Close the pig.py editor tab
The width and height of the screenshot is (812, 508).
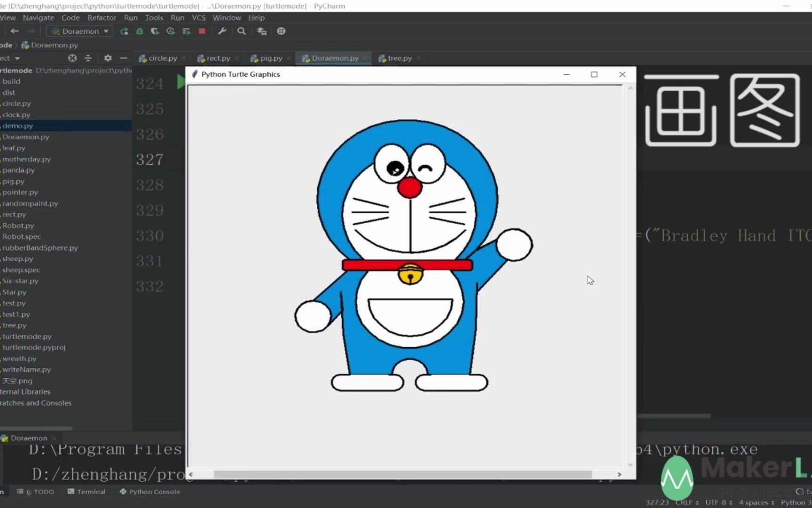(x=289, y=58)
